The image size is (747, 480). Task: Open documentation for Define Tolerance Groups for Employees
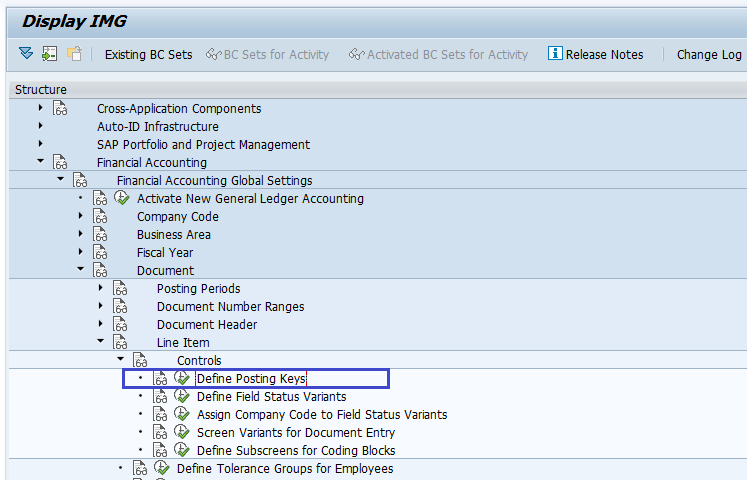click(x=140, y=469)
